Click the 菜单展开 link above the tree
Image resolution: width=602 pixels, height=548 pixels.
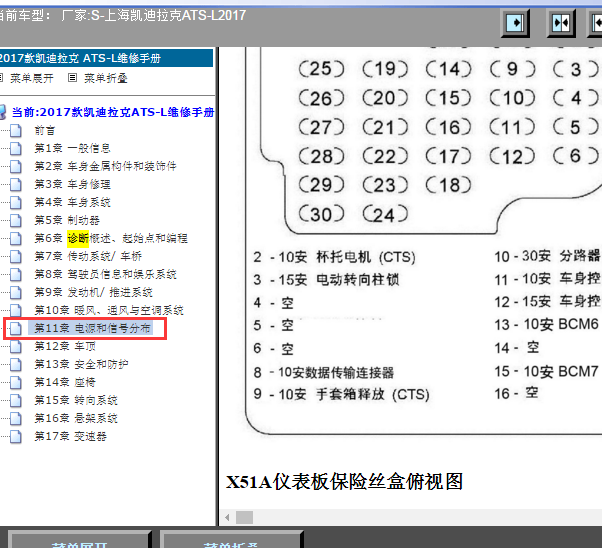[x=32, y=78]
